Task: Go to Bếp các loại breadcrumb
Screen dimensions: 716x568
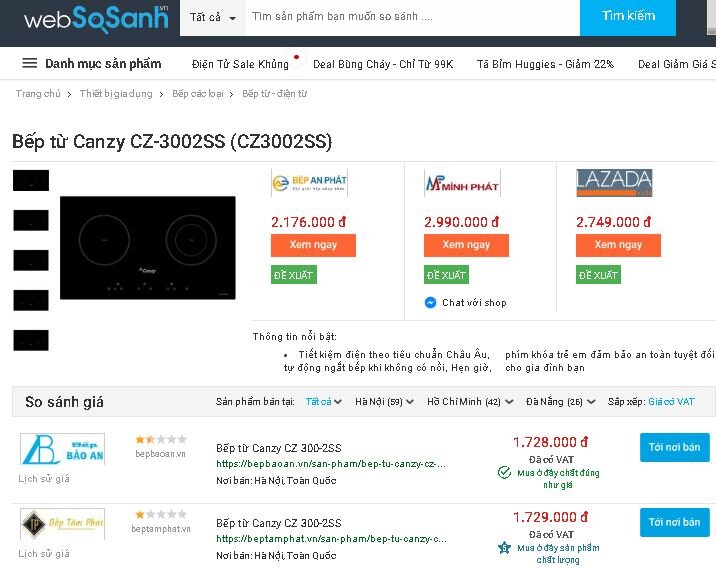Action: (x=198, y=94)
